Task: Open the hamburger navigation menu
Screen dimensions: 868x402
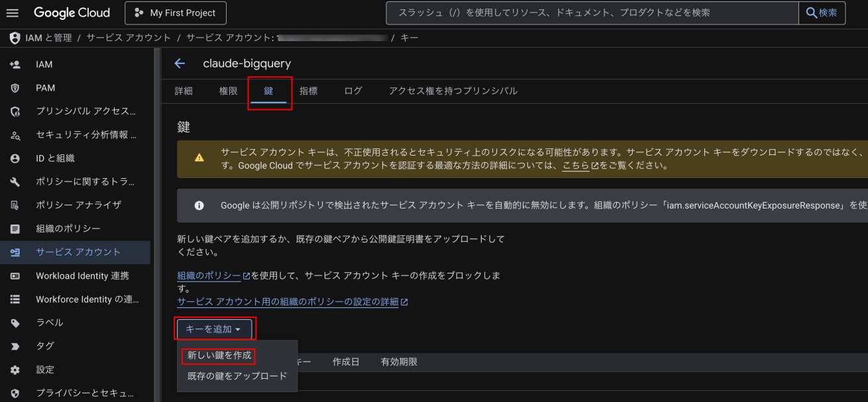Action: [x=13, y=13]
